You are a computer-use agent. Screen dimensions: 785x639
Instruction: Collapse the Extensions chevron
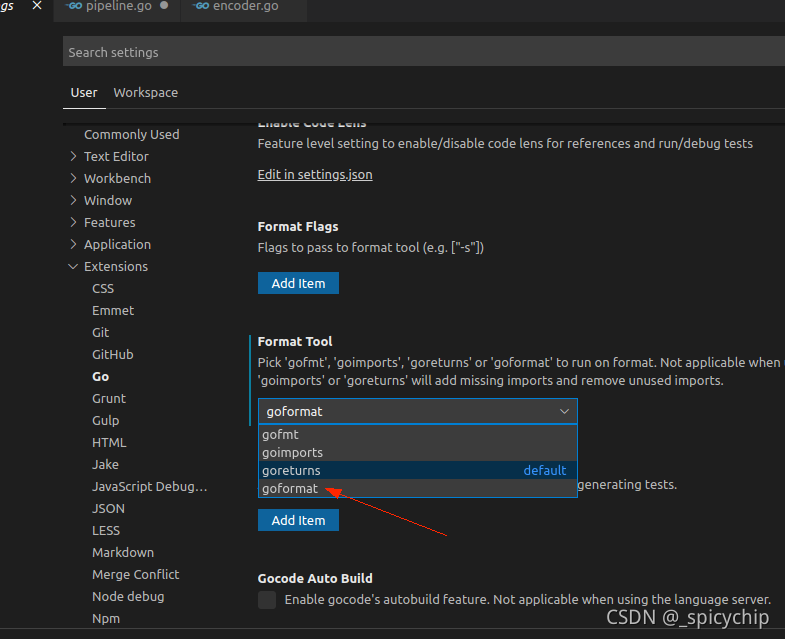73,266
